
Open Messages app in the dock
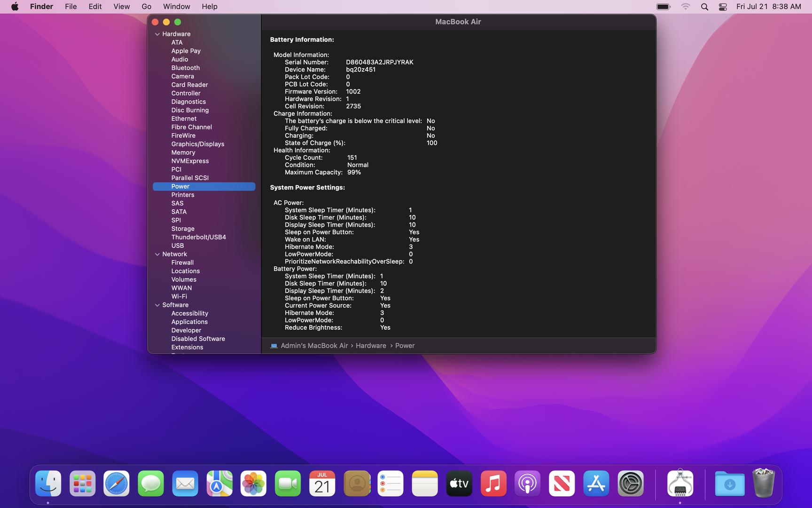151,484
